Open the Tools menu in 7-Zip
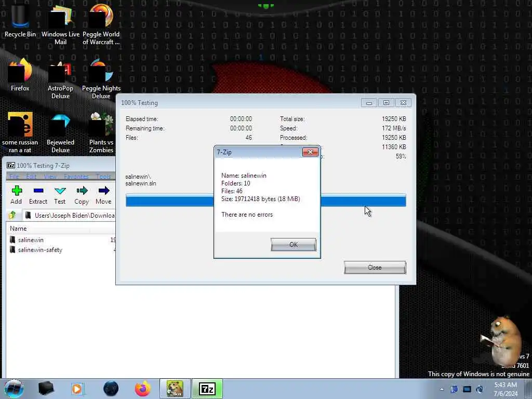The height and width of the screenshot is (399, 532). click(x=103, y=177)
